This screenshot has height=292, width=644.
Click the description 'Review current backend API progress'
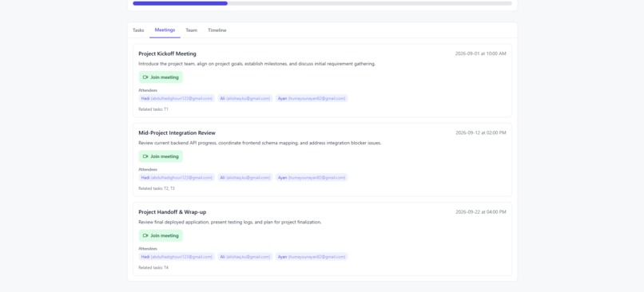point(260,143)
